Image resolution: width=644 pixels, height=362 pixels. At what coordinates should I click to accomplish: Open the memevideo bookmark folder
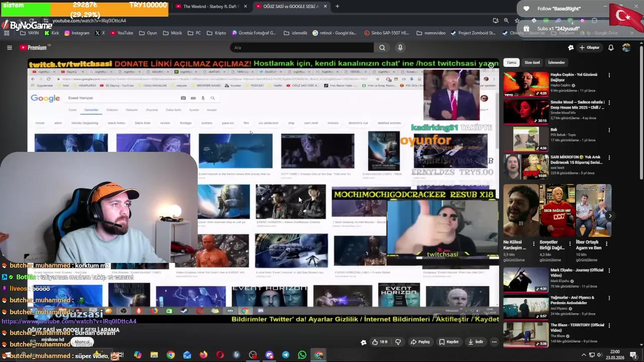pos(431,33)
